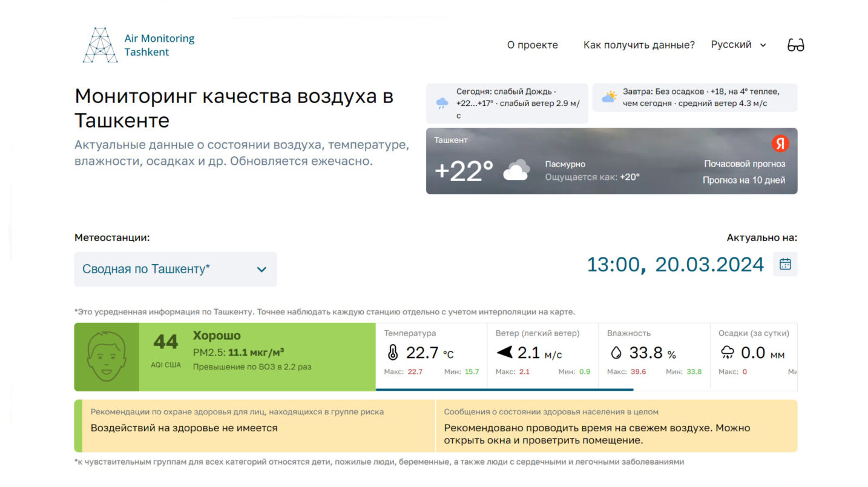Click Воздействий на здоровье не имеется text
The image size is (868, 487).
point(184,428)
